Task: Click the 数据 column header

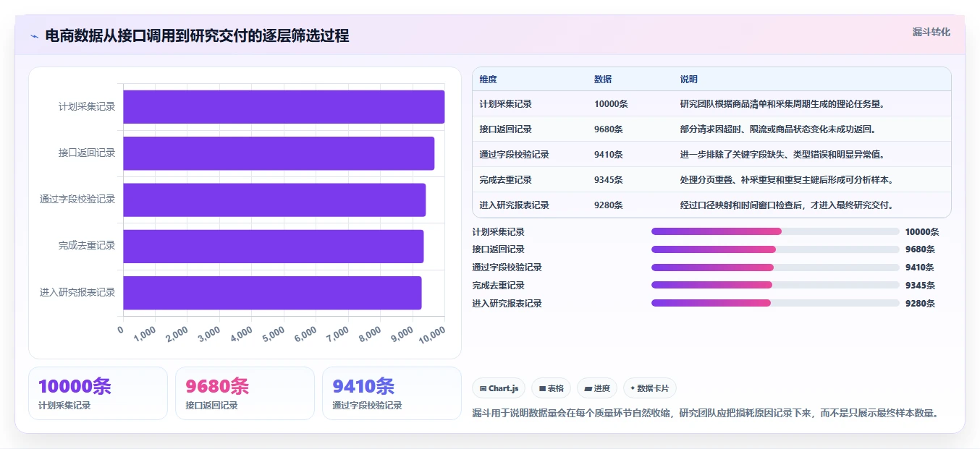Action: pyautogui.click(x=603, y=80)
